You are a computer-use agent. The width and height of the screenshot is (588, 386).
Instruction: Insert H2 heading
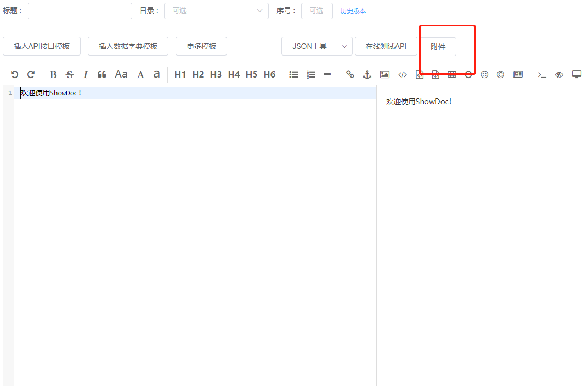[198, 74]
